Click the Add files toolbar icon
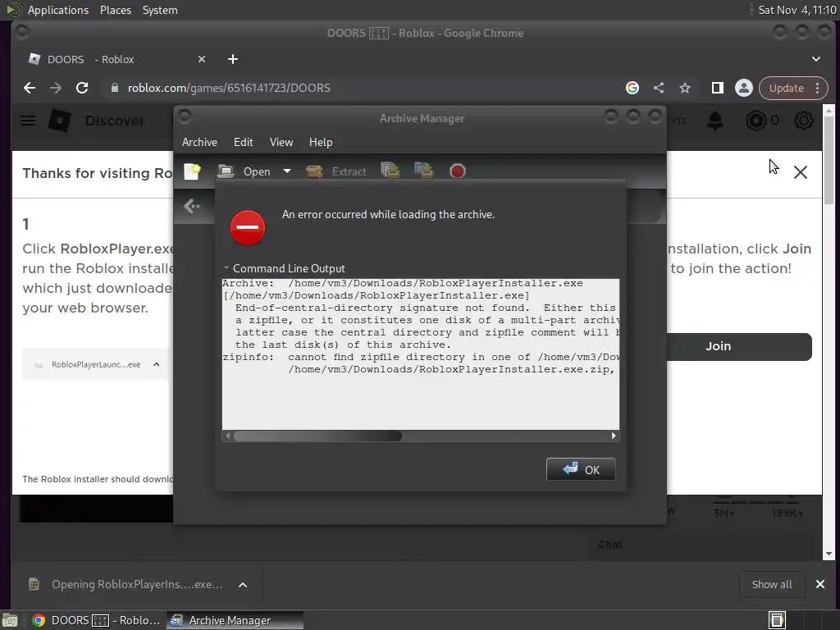 390,171
